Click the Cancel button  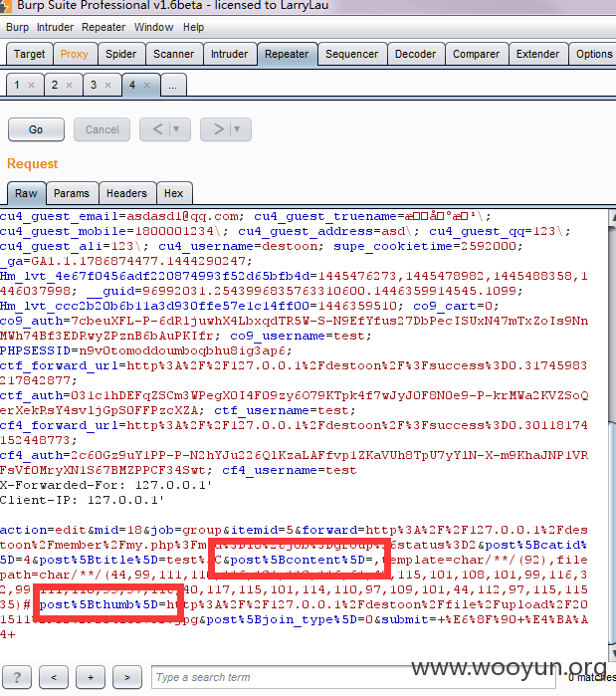(102, 129)
